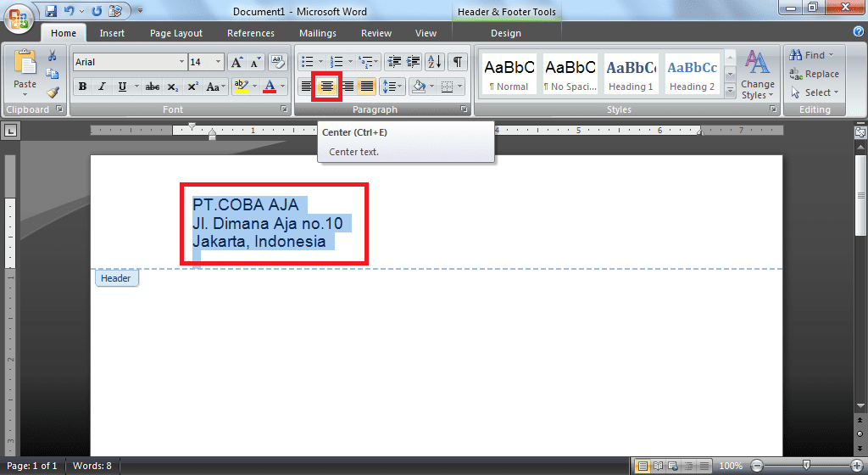Sort the selected paragraphs
The width and height of the screenshot is (868, 475).
tap(435, 62)
